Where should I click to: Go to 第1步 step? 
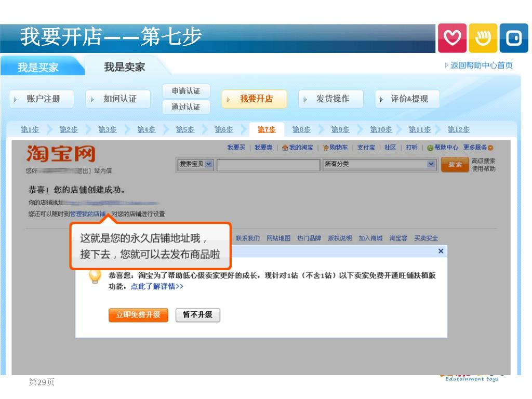pyautogui.click(x=30, y=129)
